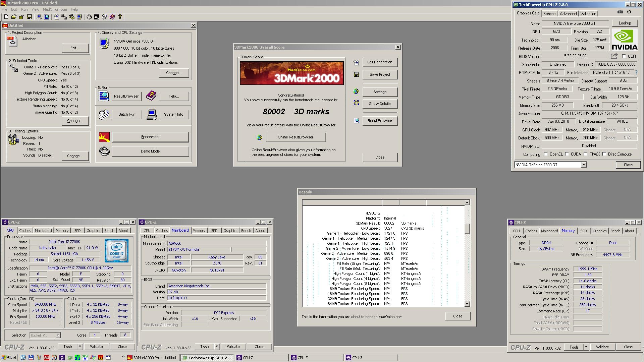Open the SPD tab in CPU-Z Memory window

click(x=583, y=231)
